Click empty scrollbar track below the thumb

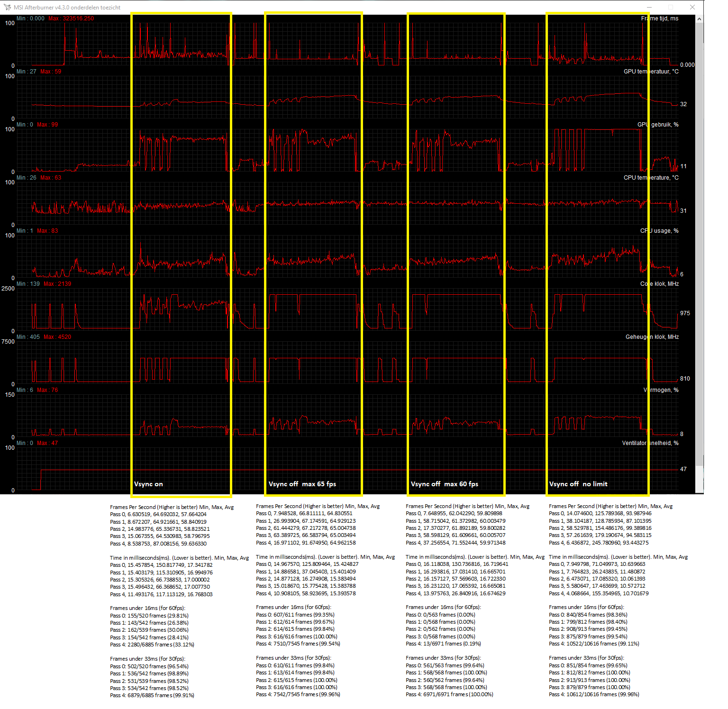700,479
